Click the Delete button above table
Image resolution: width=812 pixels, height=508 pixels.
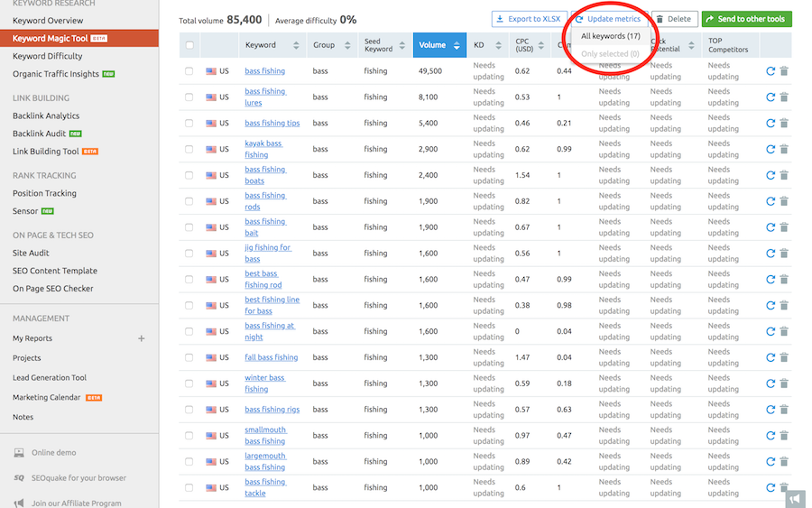[674, 19]
